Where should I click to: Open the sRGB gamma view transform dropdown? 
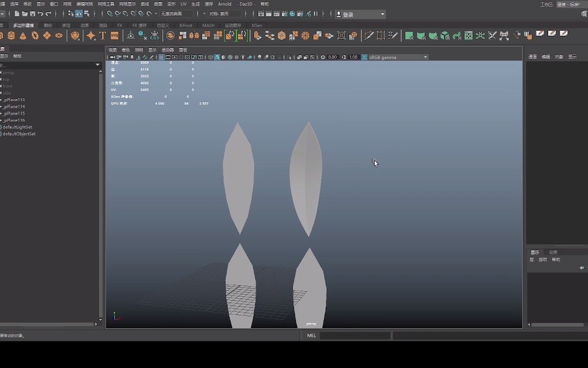pyautogui.click(x=398, y=57)
